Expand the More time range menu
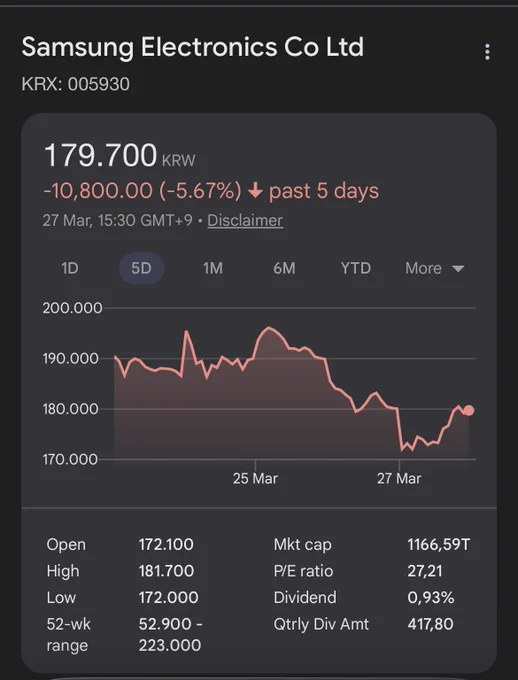Viewport: 518px width, 680px height. tap(435, 268)
